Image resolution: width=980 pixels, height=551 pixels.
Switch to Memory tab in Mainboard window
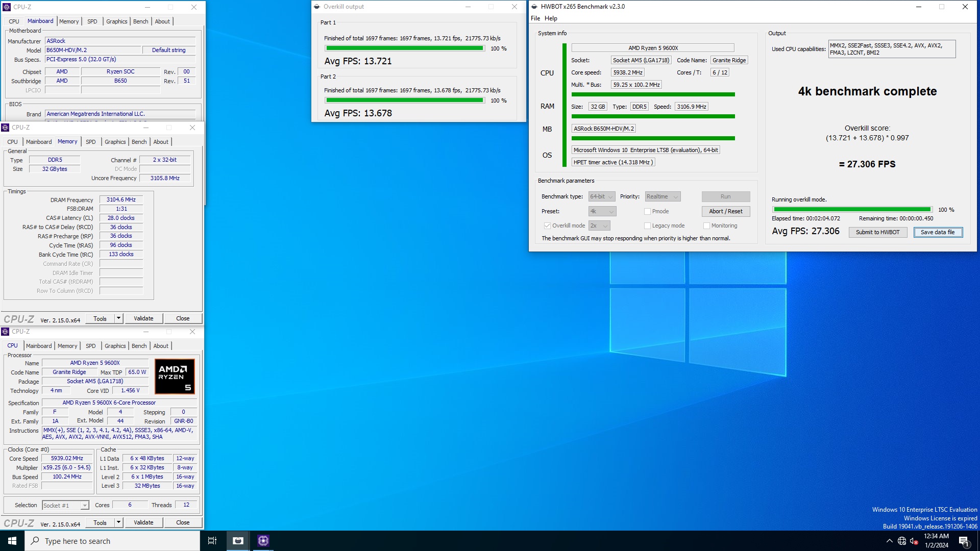[69, 21]
